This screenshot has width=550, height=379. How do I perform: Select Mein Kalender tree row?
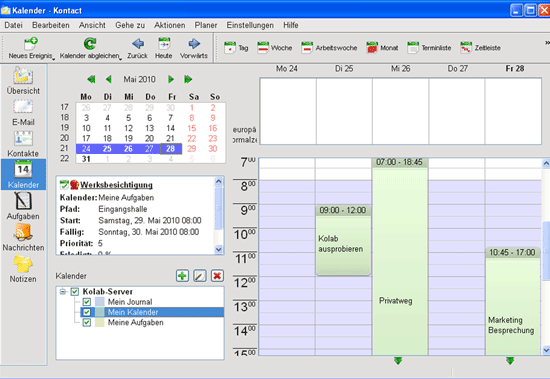click(x=152, y=312)
